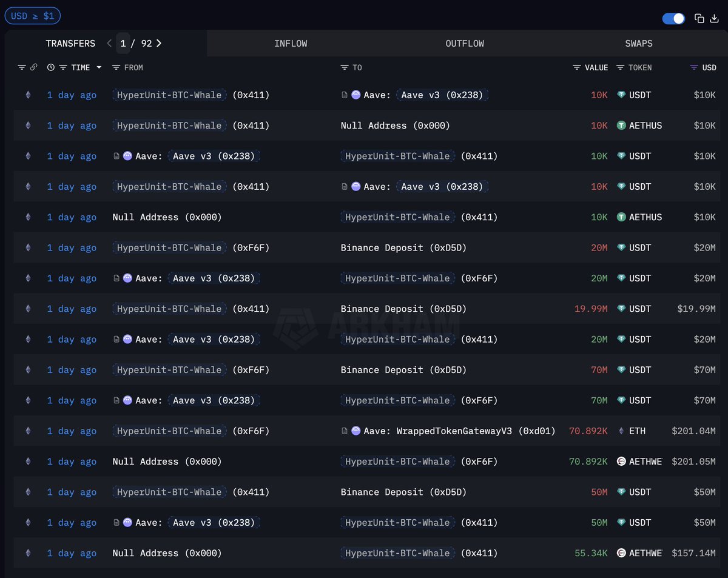Click the clock icon in the TIME column header

coord(51,67)
